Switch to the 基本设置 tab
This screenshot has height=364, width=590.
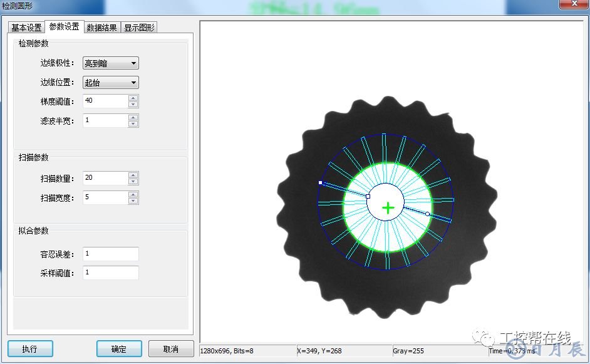(26, 28)
